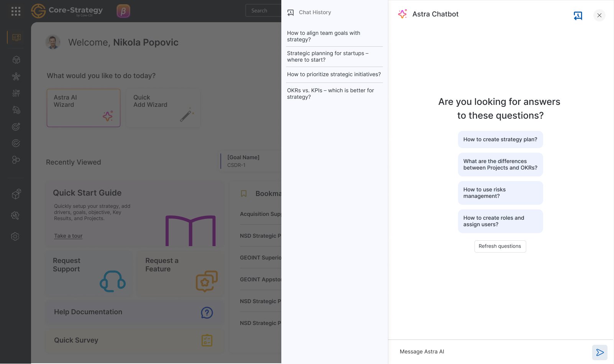Click the Request Support headset icon

pyautogui.click(x=113, y=281)
